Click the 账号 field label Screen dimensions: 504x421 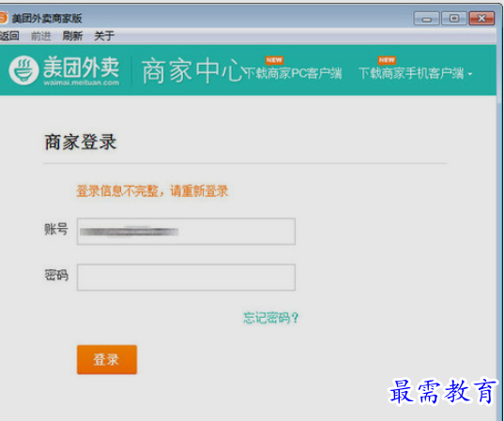coord(56,230)
